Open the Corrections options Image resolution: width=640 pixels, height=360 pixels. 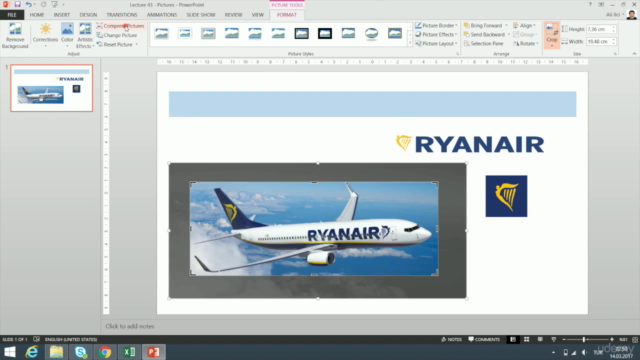click(45, 36)
